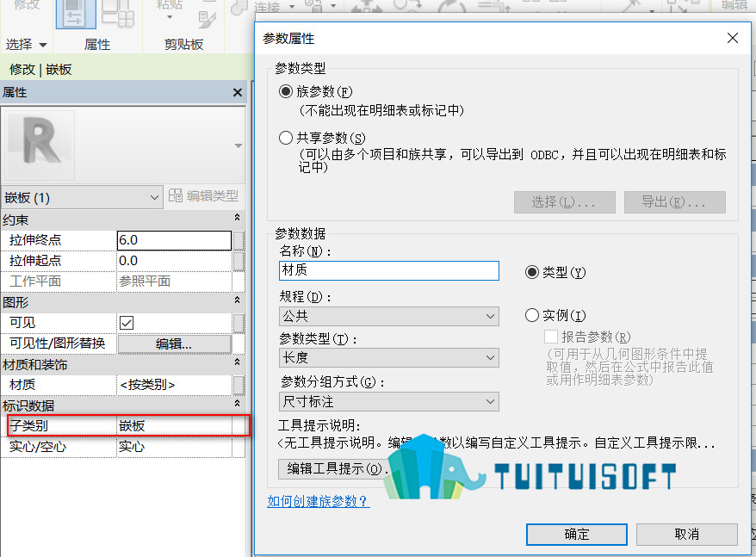Open the 粘贴 dropdown arrow

coord(170,17)
